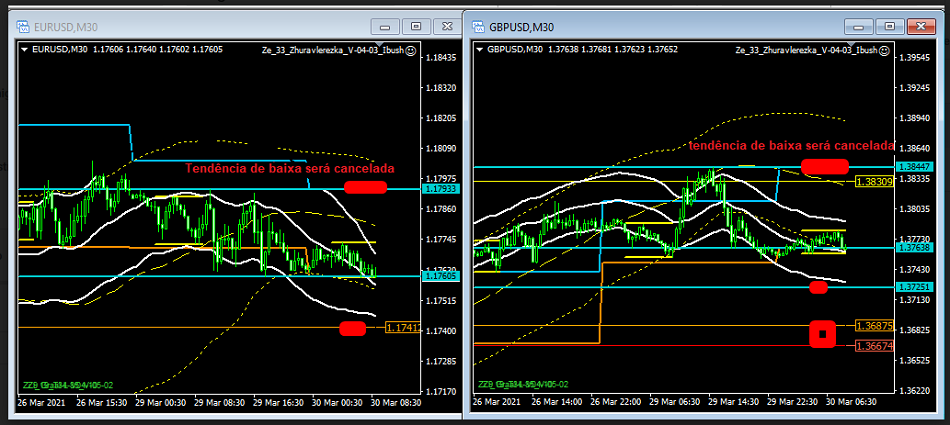
Task: Maximize the EURUSD,M30 chart window
Action: 417,26
